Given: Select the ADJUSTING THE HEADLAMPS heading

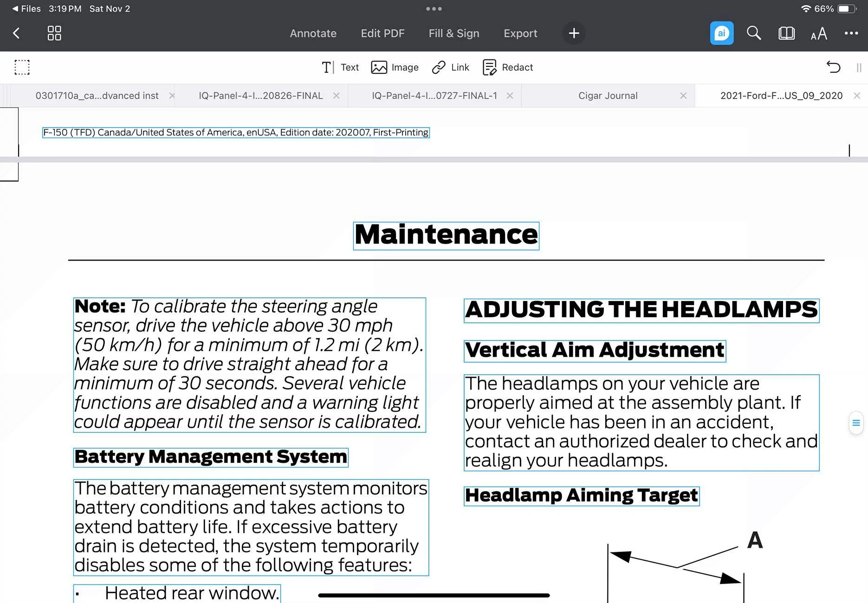Looking at the screenshot, I should 641,310.
